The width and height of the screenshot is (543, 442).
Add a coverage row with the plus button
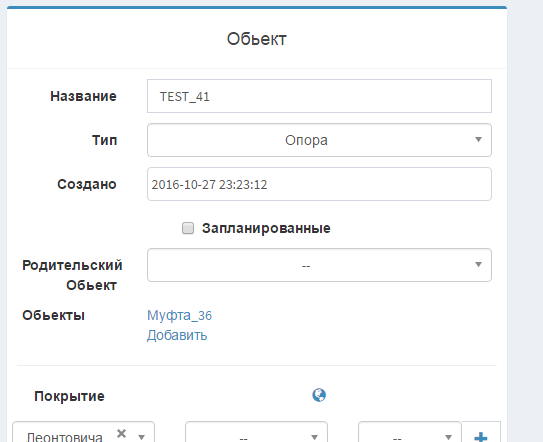481,435
